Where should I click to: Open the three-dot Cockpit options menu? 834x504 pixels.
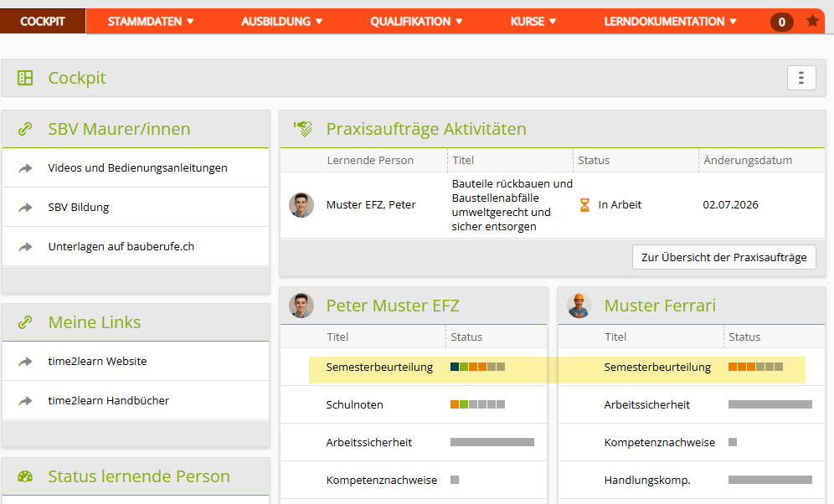click(801, 78)
